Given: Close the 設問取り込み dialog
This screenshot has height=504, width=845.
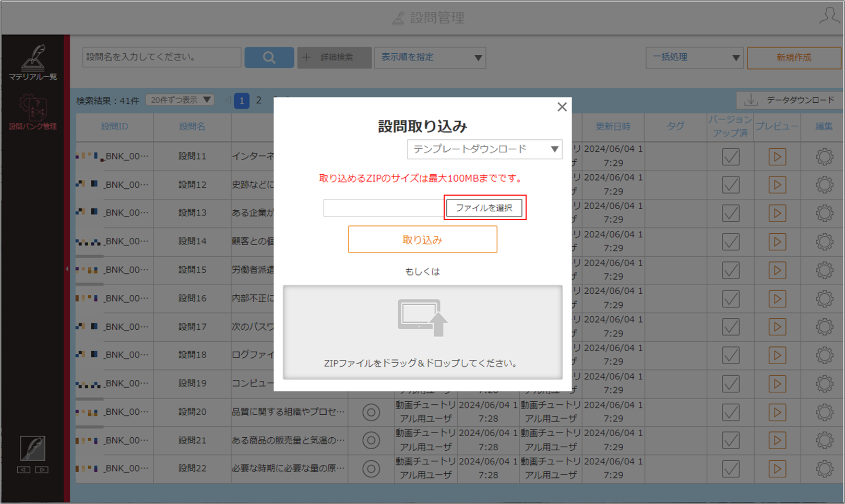Looking at the screenshot, I should 562,107.
